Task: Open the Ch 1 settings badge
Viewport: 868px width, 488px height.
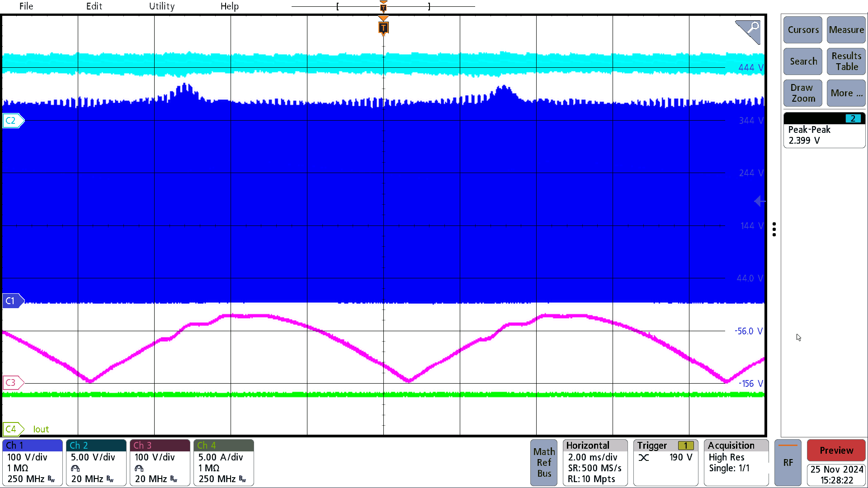Action: (x=33, y=462)
